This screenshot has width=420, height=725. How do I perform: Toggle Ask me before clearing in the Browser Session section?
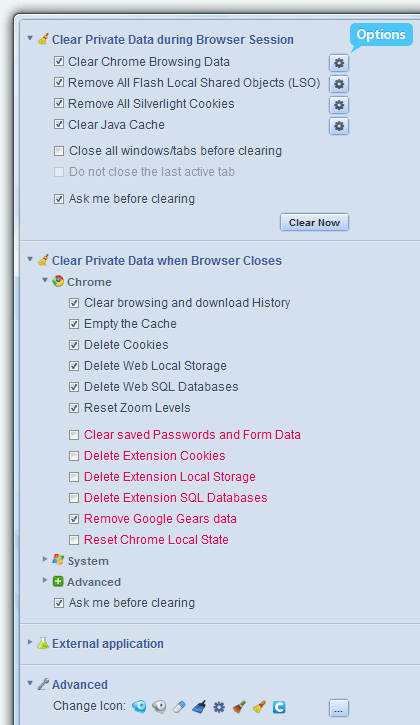(59, 199)
